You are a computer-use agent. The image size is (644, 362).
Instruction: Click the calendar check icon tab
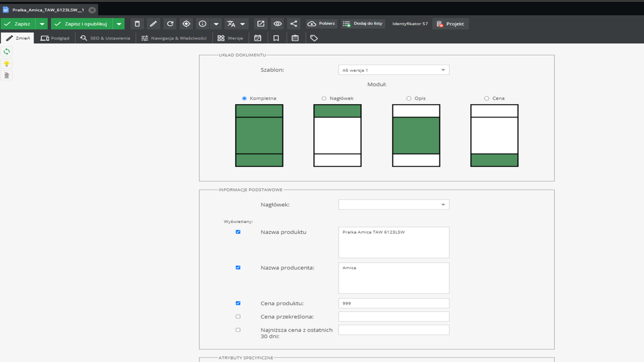[x=258, y=38]
